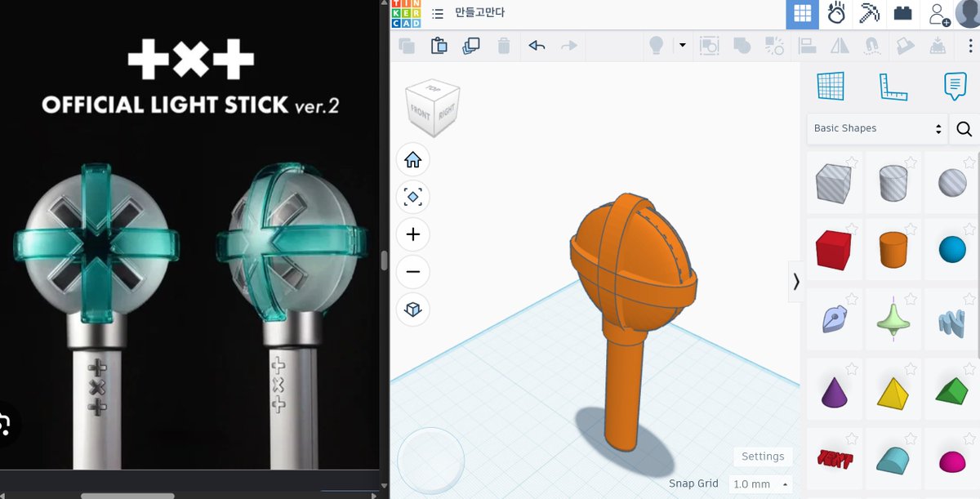Invite people with add-user icon
Viewport: 980px width, 499px height.
938,14
